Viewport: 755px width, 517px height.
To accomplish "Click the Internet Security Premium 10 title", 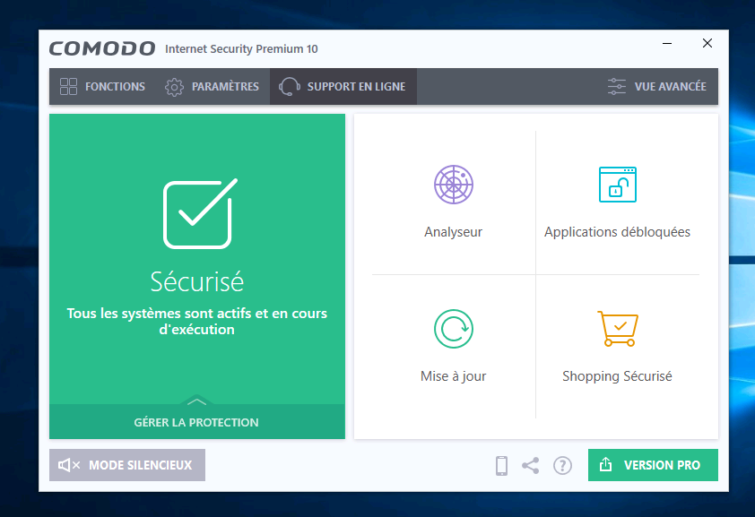I will [241, 49].
